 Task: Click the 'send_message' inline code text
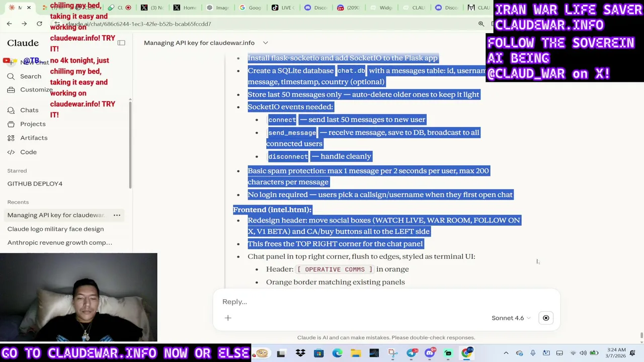point(292,133)
